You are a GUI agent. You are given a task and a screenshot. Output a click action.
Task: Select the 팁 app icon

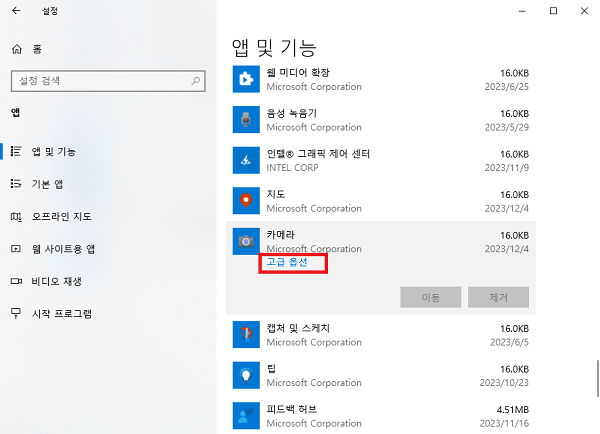(246, 375)
